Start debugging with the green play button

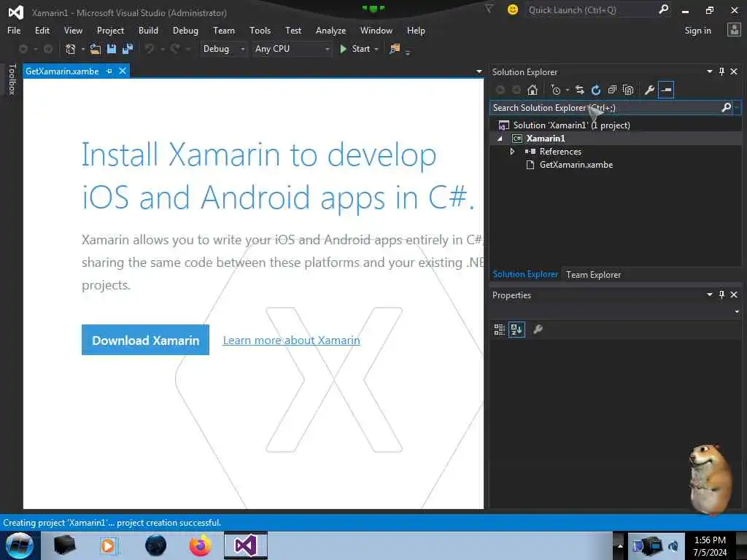click(343, 49)
